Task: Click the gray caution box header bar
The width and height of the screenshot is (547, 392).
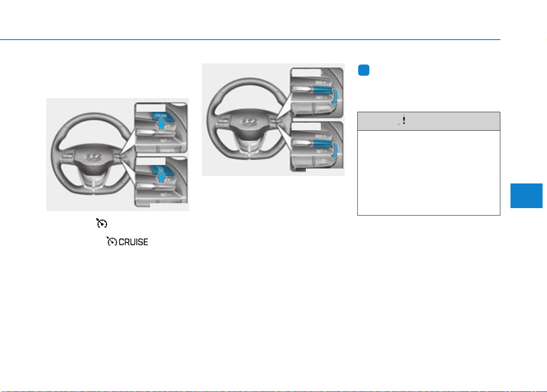Action: coord(429,121)
